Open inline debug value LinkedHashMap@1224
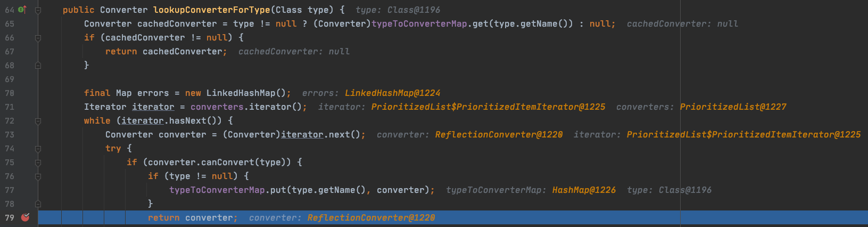This screenshot has height=227, width=868. [392, 93]
